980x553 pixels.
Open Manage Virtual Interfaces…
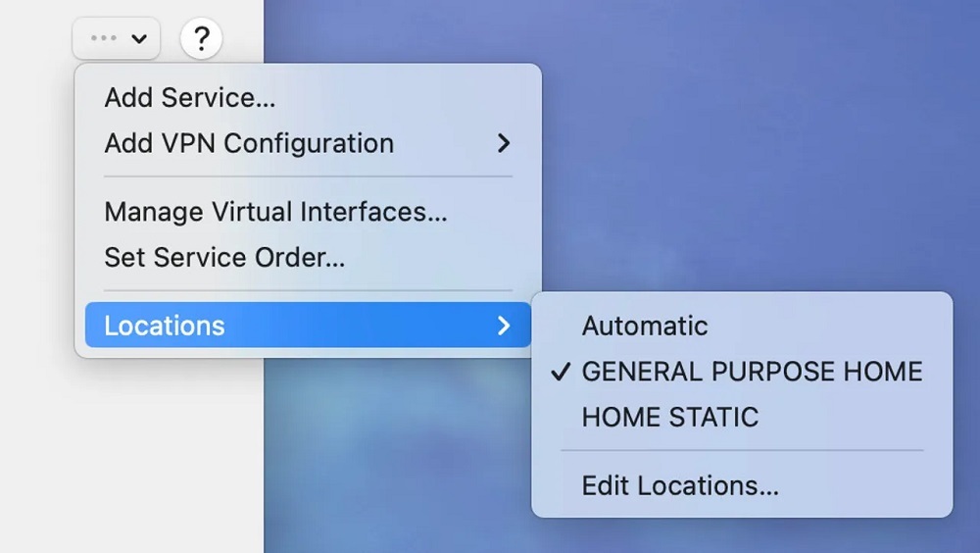(275, 212)
